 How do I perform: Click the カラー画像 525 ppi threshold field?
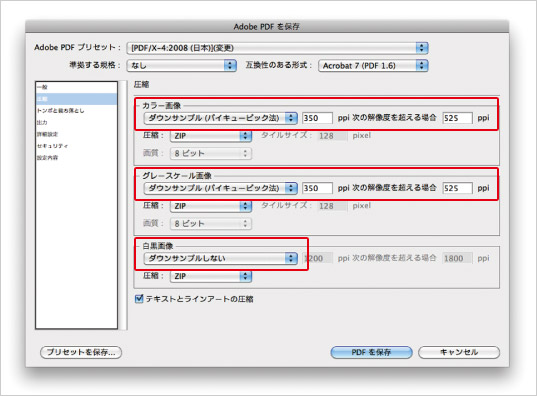click(x=457, y=118)
